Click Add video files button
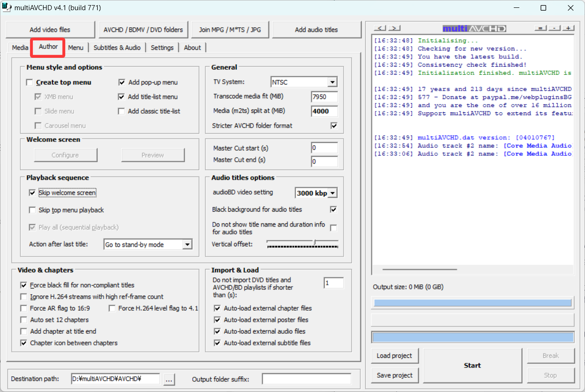585x392 pixels. tap(50, 30)
